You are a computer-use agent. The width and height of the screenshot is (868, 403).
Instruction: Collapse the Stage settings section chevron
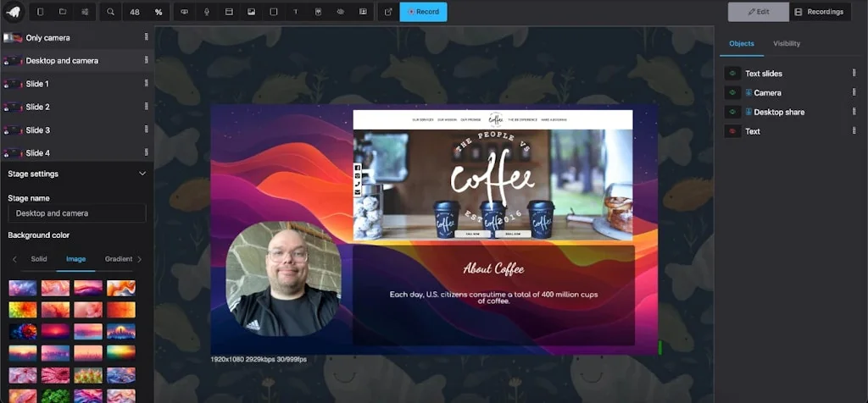coord(142,174)
